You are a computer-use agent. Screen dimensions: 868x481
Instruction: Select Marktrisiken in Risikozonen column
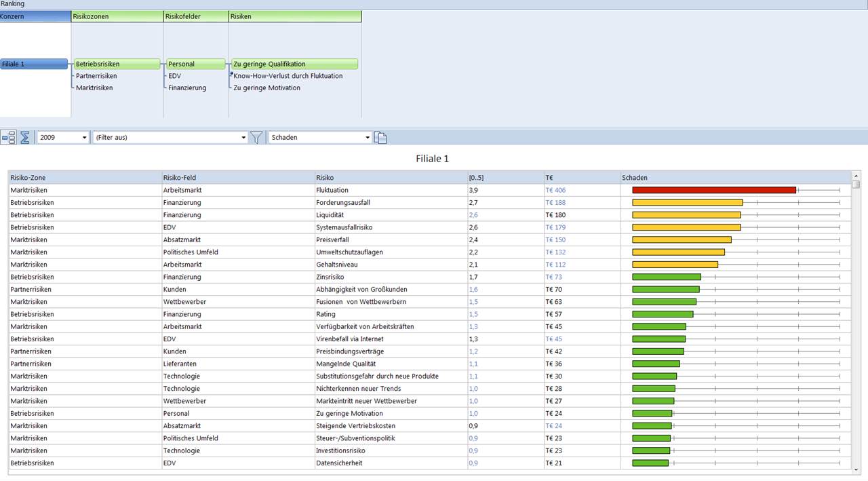pos(94,88)
